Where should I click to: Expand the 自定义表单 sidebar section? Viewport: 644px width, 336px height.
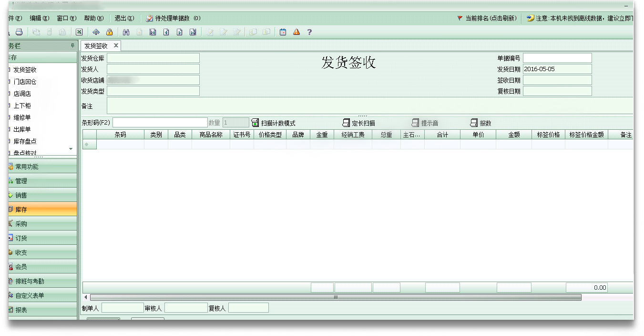[x=42, y=295]
